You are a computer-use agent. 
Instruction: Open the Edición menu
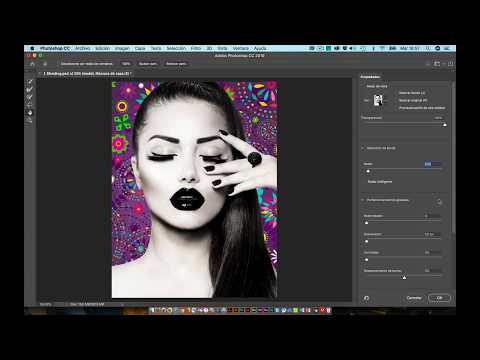tap(102, 48)
